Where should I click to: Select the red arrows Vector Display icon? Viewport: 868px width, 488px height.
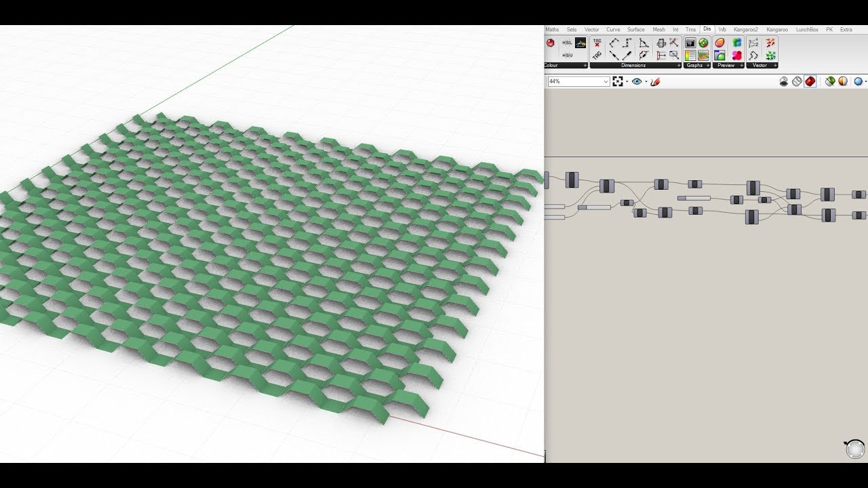click(x=771, y=43)
